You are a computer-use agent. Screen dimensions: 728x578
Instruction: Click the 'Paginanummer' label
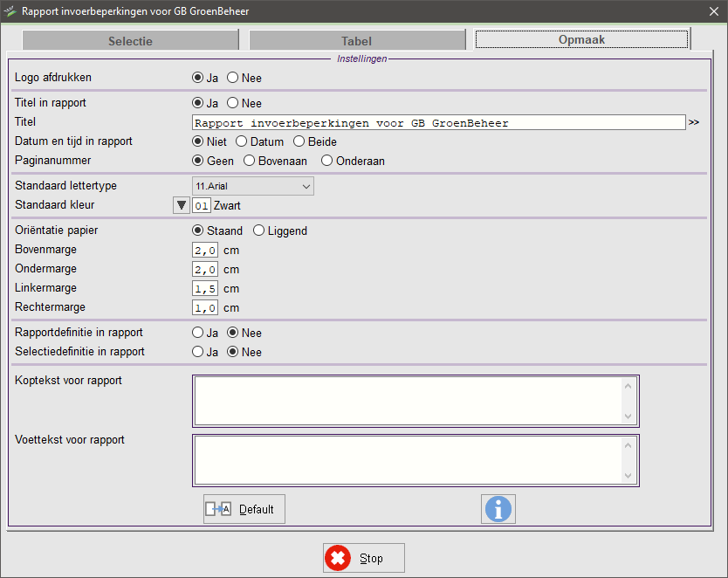tap(53, 160)
